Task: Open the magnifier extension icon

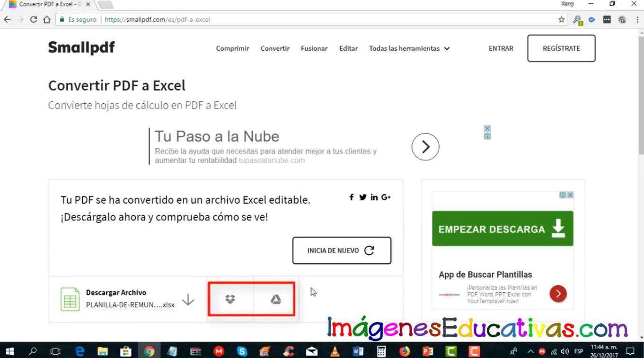Action: [577, 20]
